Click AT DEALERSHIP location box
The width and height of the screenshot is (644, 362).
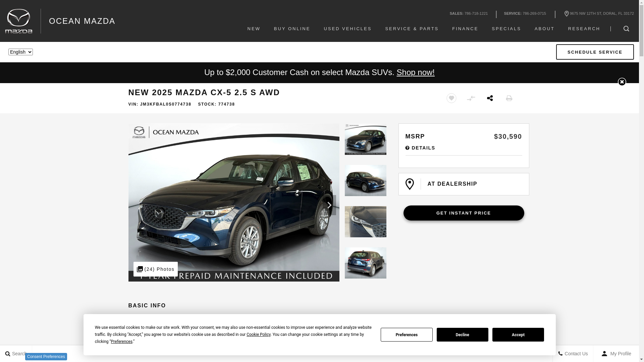pos(464,184)
